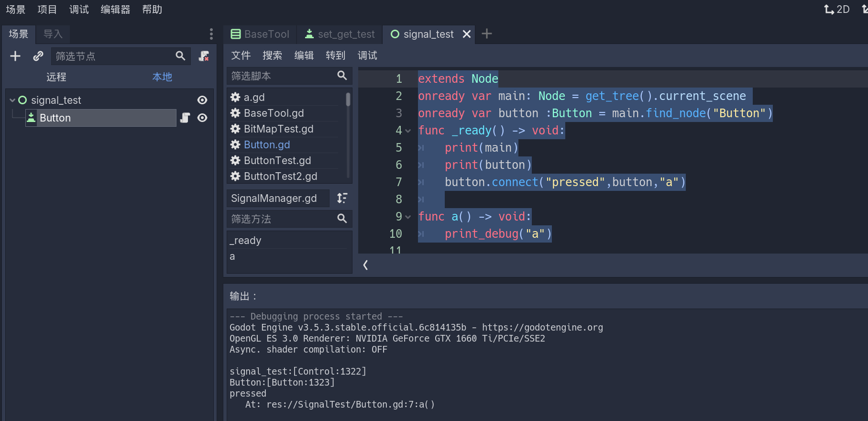Open the 场景 menu in menu bar
Viewport: 868px width, 421px height.
15,9
